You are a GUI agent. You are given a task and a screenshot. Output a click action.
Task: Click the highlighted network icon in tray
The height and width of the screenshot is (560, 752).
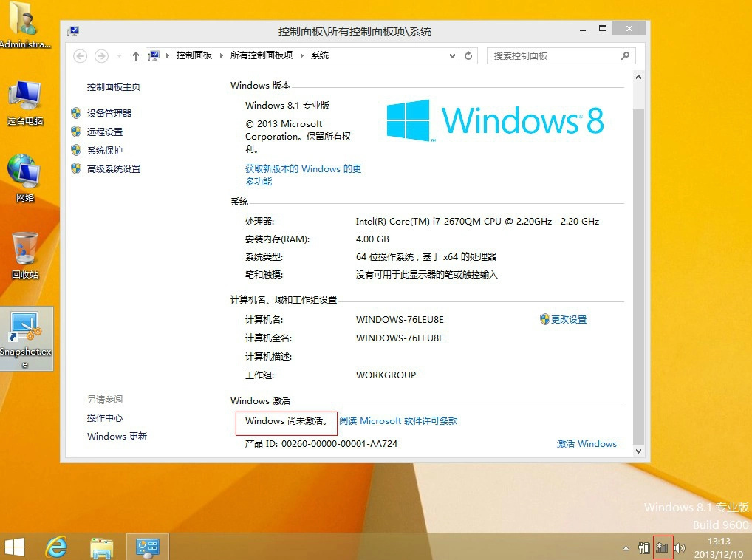pos(662,547)
